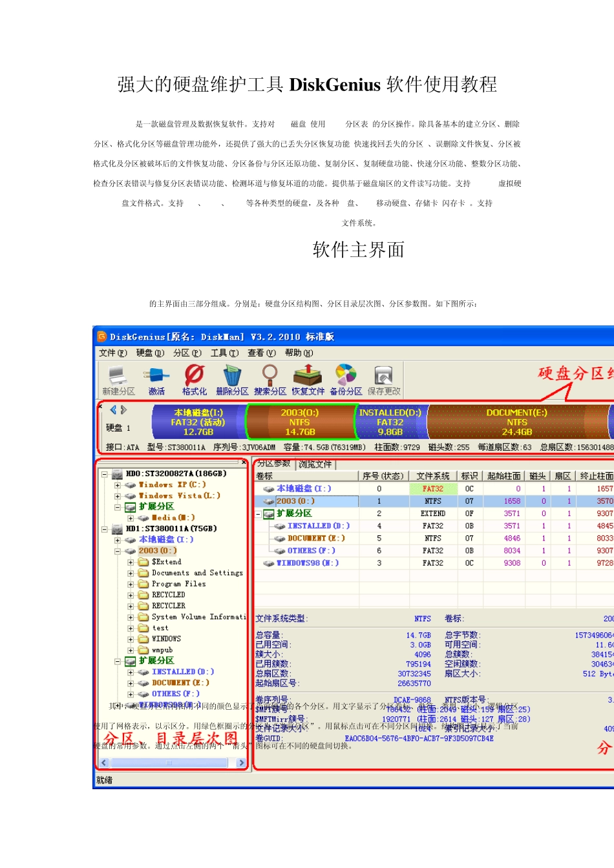Click the extended partition icon in partition table
The height and width of the screenshot is (868, 614).
[269, 513]
